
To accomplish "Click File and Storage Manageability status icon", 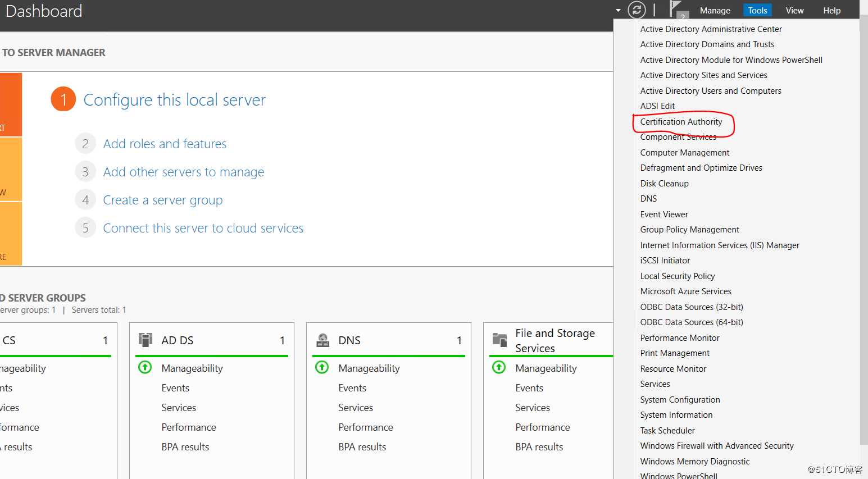I will click(499, 367).
